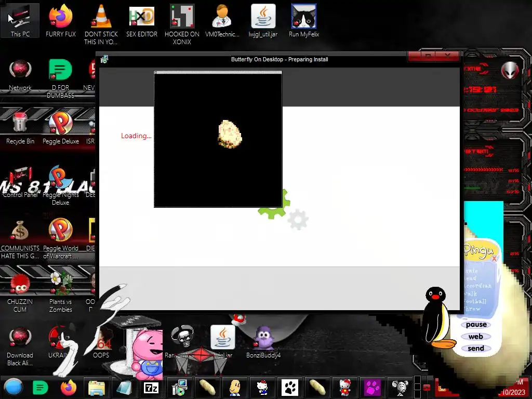Launch the Peggle Nights Deluxe shortcut

pos(60,185)
